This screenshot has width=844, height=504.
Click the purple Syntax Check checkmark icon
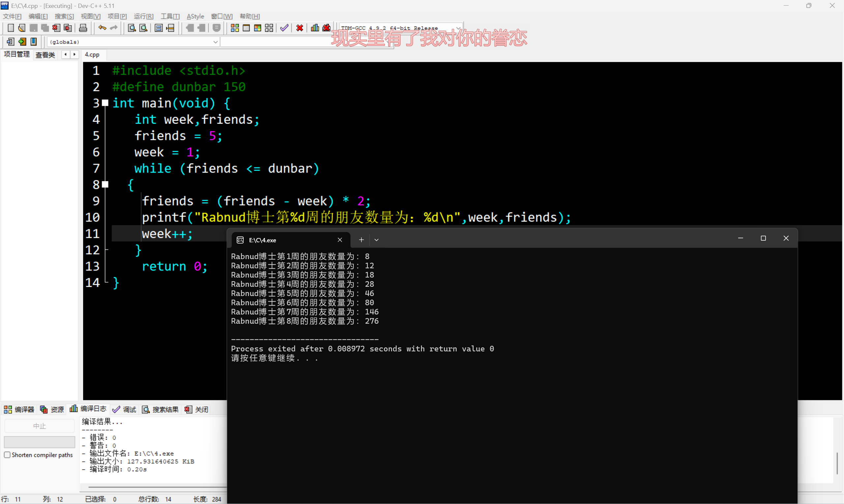(284, 28)
